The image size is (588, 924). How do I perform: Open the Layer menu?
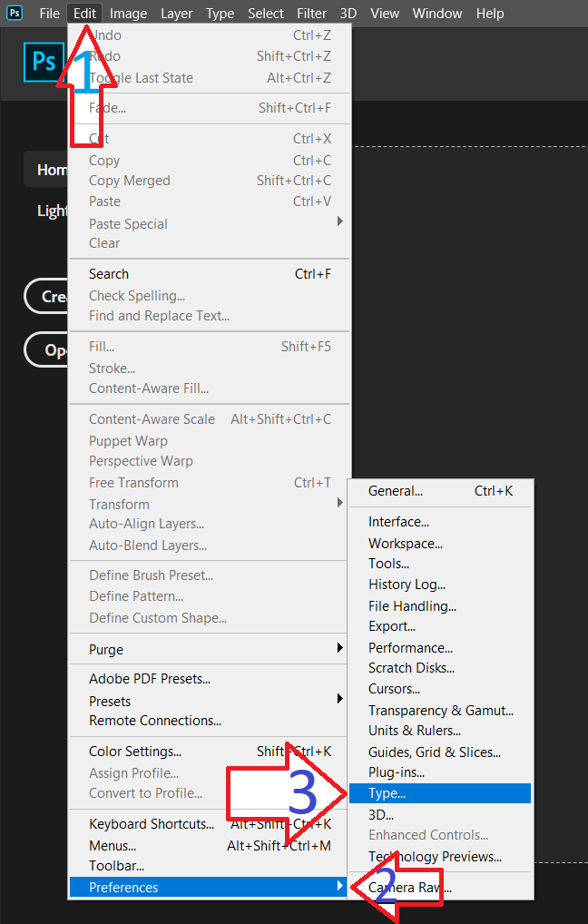(177, 13)
